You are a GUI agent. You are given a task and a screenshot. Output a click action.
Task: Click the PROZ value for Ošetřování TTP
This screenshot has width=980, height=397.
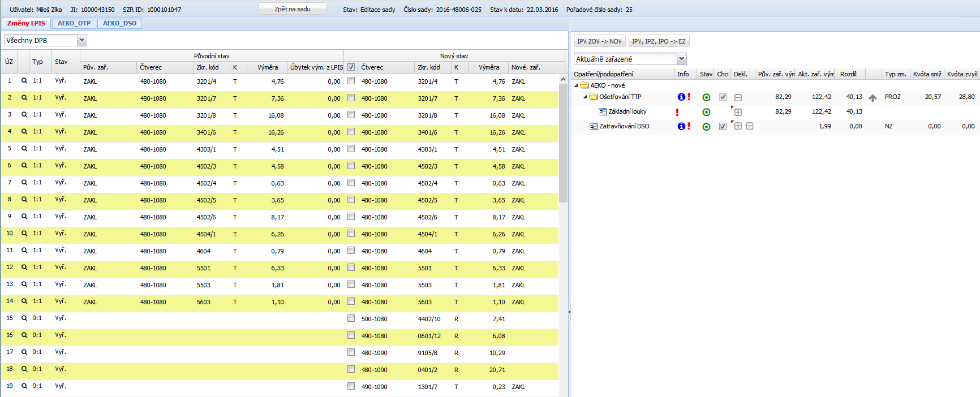click(x=893, y=97)
